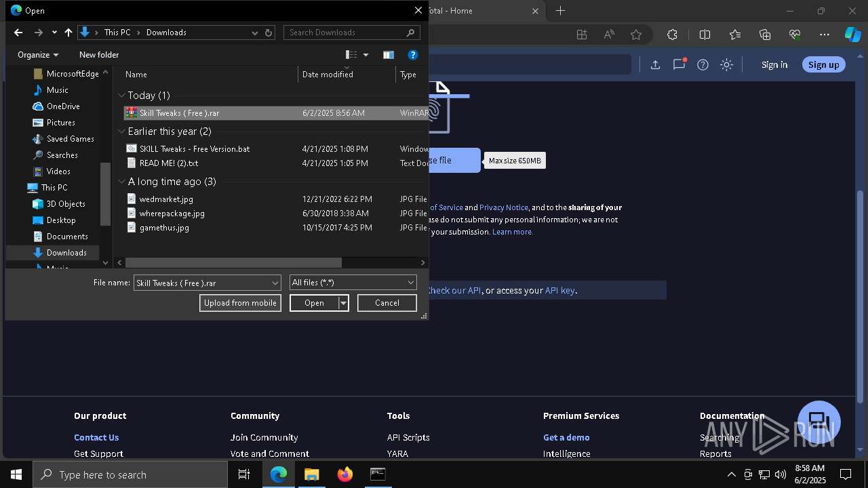The height and width of the screenshot is (488, 868).
Task: Select This PC in navigation tree
Action: (x=47, y=188)
